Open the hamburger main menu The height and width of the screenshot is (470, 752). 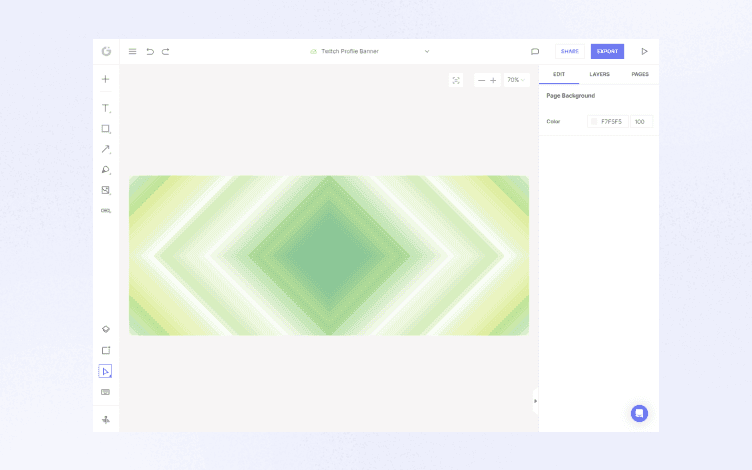tap(132, 51)
